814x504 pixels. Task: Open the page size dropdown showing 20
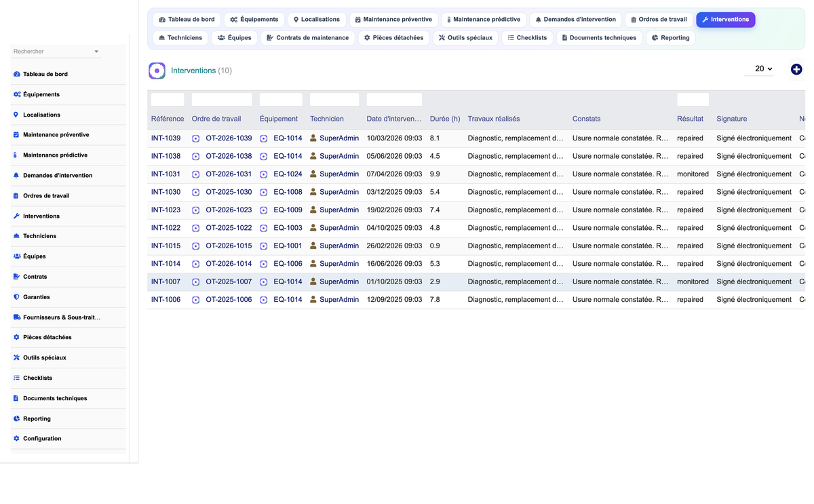pyautogui.click(x=758, y=69)
